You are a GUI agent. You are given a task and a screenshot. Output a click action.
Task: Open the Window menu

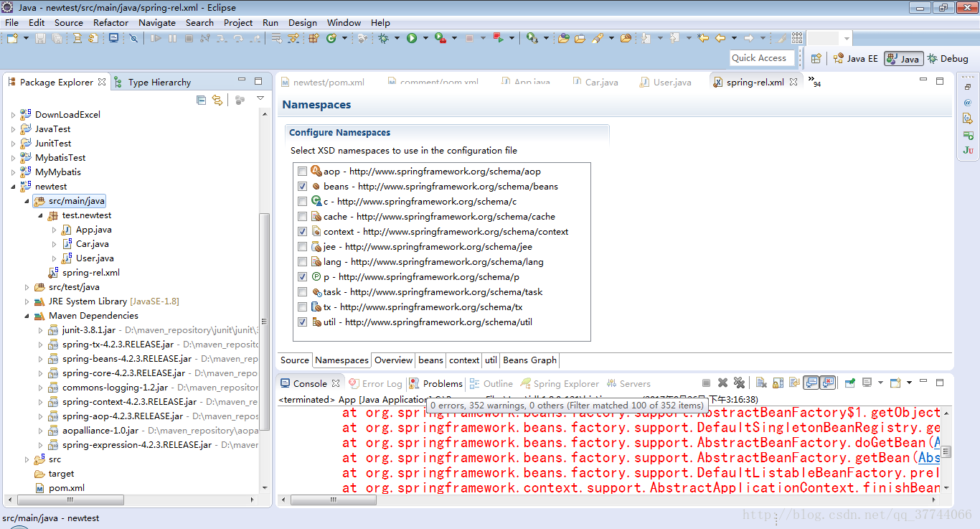point(344,22)
